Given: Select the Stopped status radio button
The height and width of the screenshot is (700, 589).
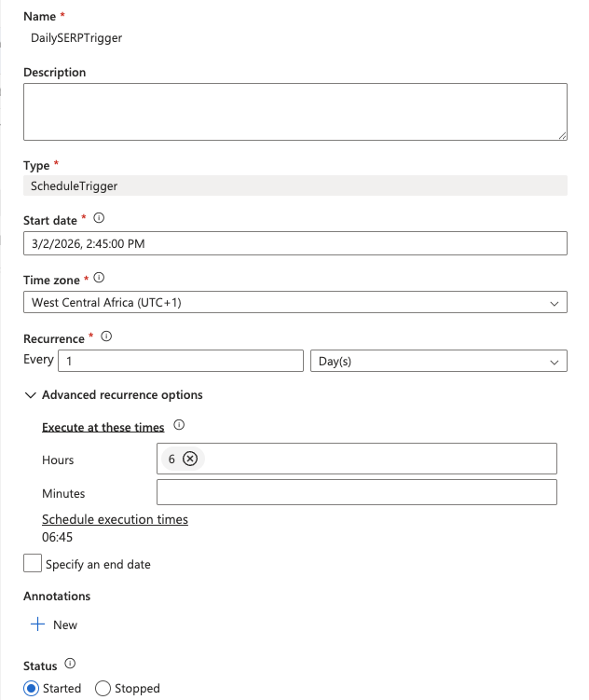Looking at the screenshot, I should [x=103, y=688].
